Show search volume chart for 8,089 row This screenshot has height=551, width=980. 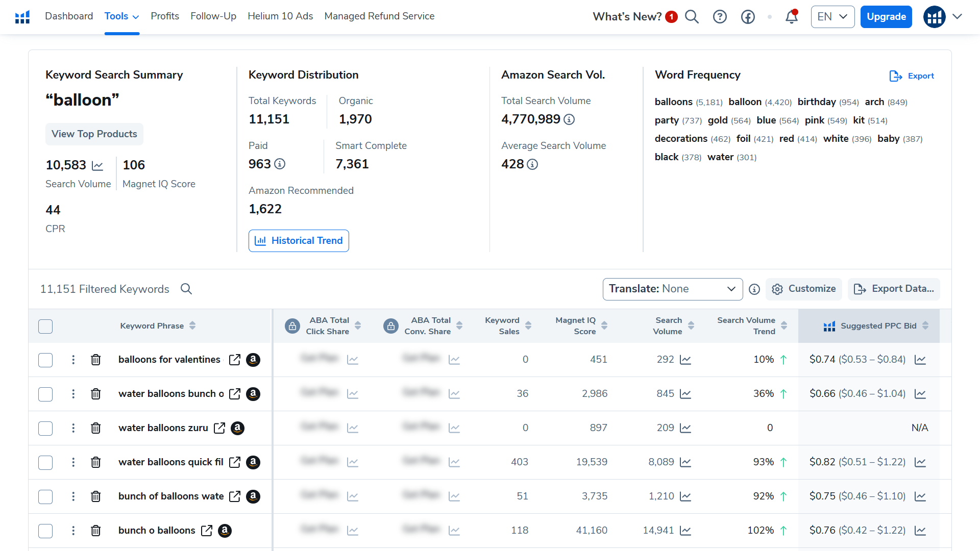pos(685,462)
